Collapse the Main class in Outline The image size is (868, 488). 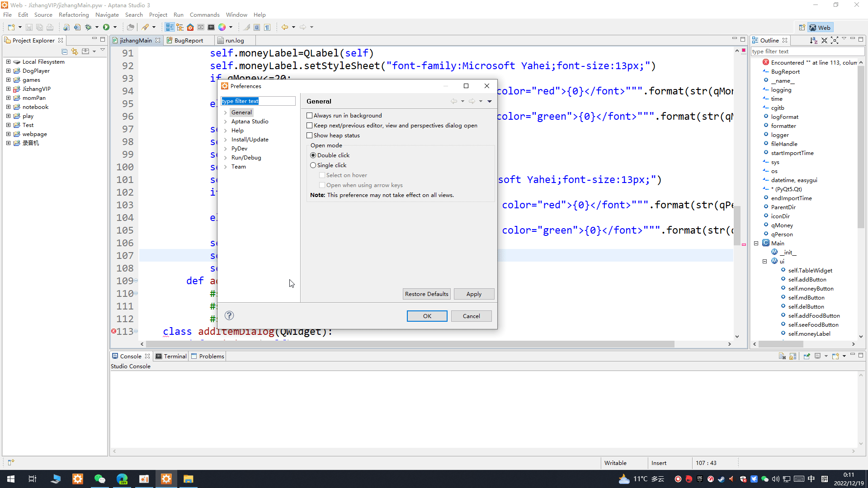click(x=756, y=243)
